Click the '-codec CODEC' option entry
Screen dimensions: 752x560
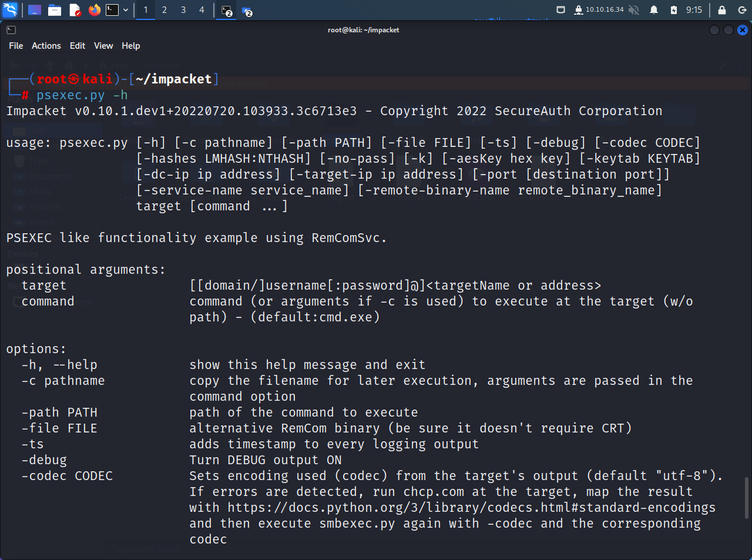click(x=67, y=476)
